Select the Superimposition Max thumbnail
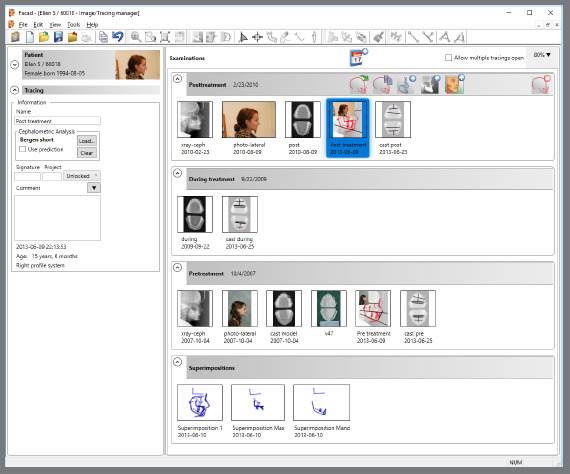This screenshot has width=570, height=474. point(258,402)
